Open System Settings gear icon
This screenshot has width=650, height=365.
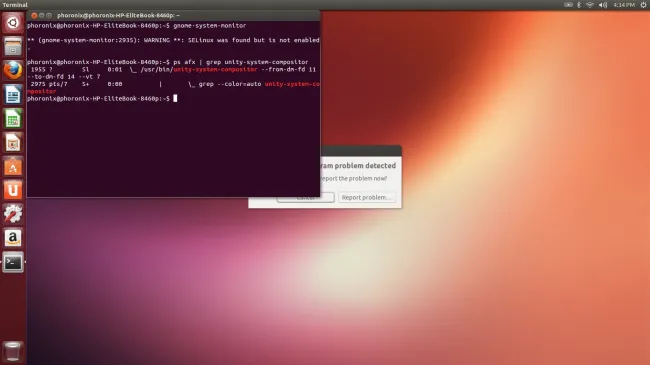coord(13,214)
